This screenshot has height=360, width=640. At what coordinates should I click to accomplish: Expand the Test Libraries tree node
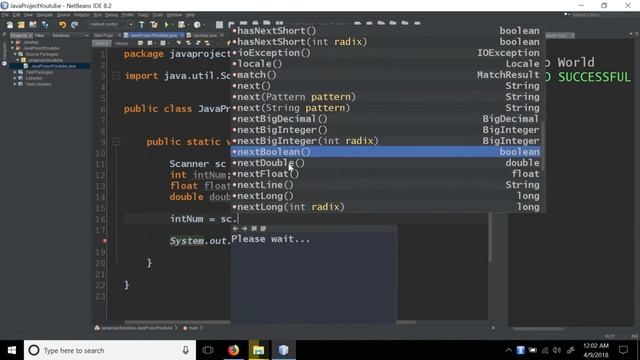point(15,84)
